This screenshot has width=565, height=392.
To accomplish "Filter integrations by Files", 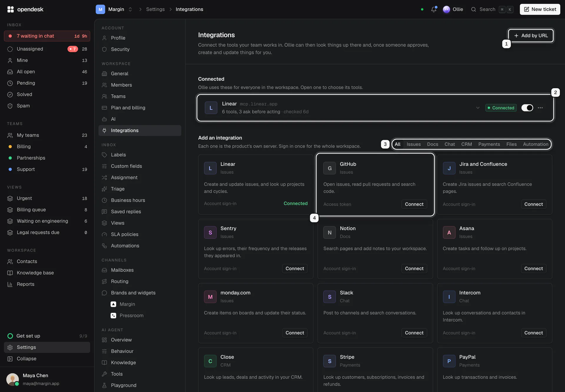I will click(x=511, y=144).
